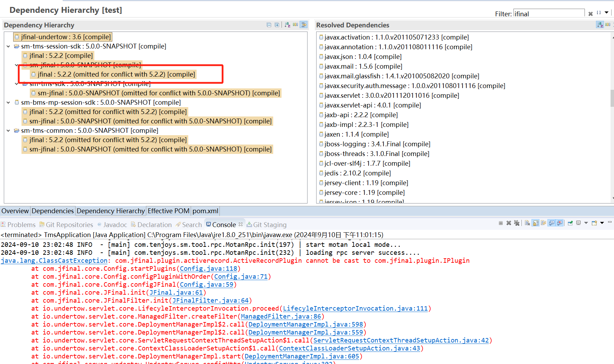Open JFinal.java:61 stack trace link

click(x=176, y=293)
